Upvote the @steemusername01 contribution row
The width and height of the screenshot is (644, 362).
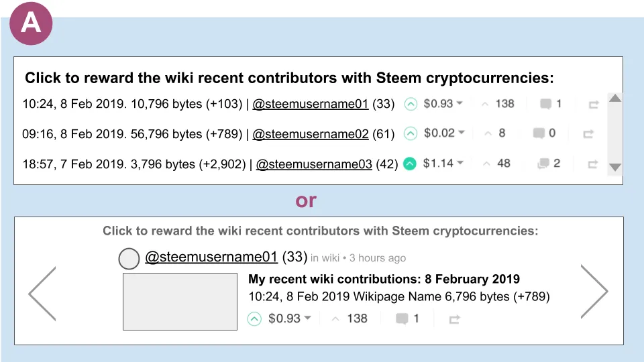coord(411,104)
